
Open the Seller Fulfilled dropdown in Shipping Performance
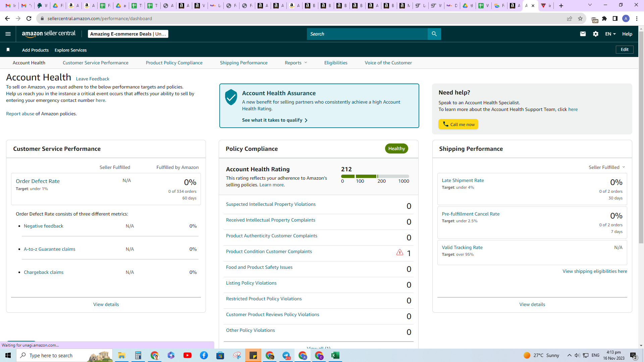(607, 167)
